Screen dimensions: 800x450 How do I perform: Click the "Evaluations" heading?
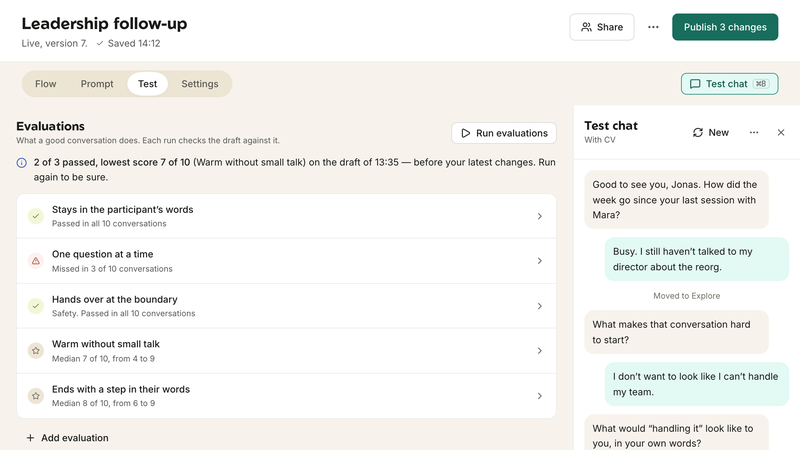pos(51,126)
